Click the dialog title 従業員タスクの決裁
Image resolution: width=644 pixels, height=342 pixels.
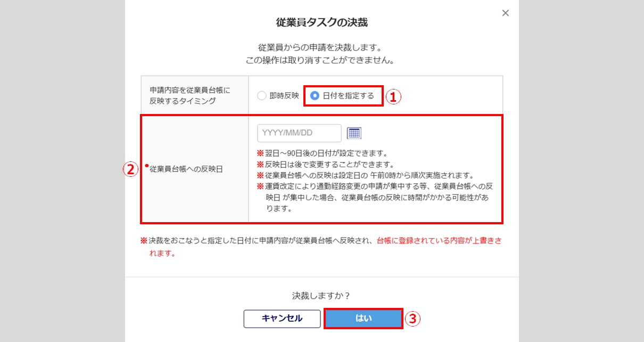[x=322, y=22]
